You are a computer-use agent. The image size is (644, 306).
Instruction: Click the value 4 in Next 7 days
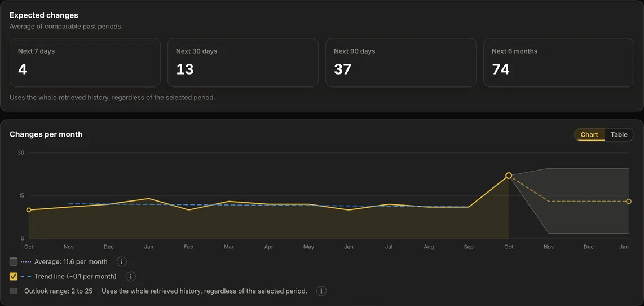coord(23,69)
